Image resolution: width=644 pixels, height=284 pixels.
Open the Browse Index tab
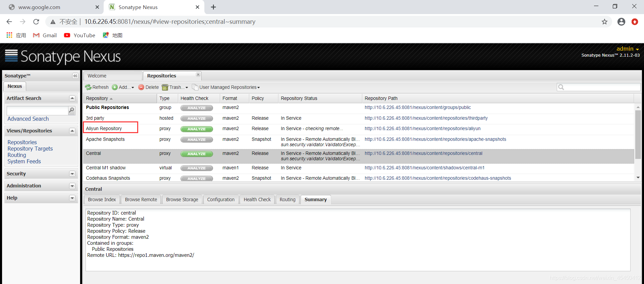102,200
